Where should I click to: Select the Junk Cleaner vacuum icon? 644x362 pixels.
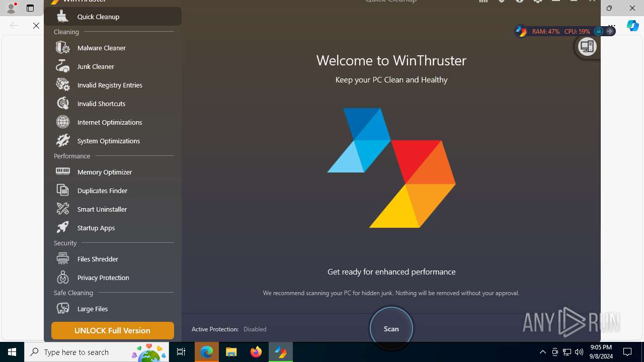(63, 66)
